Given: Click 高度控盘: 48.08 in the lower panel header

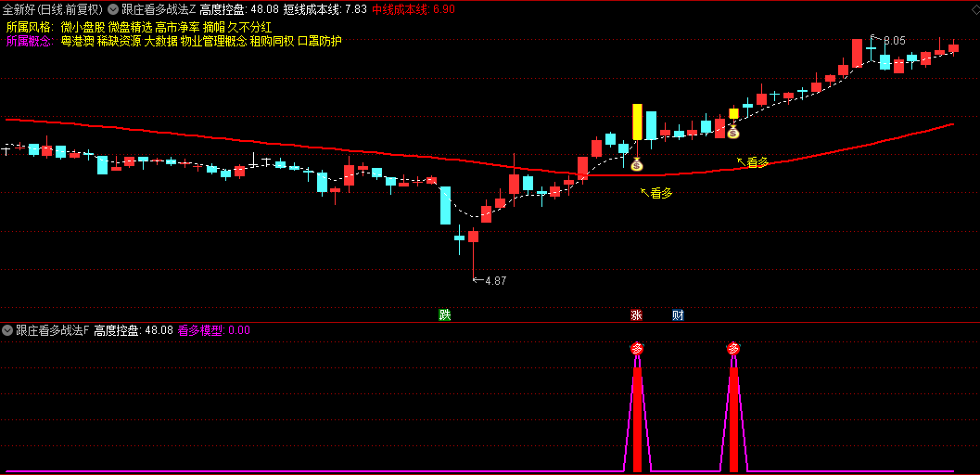Looking at the screenshot, I should tap(134, 330).
